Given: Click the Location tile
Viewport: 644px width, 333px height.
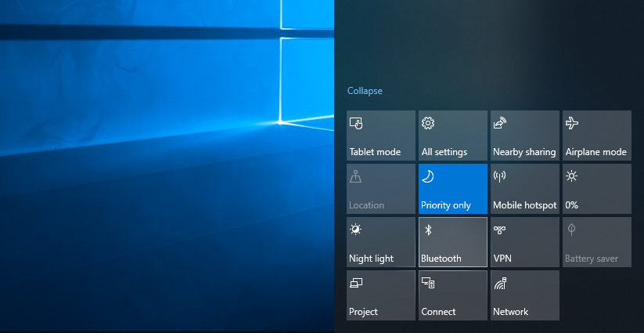Looking at the screenshot, I should (x=381, y=189).
